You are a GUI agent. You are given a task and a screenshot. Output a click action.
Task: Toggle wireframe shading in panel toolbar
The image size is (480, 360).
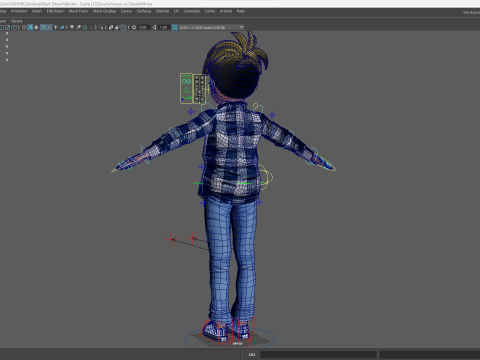(x=24, y=27)
